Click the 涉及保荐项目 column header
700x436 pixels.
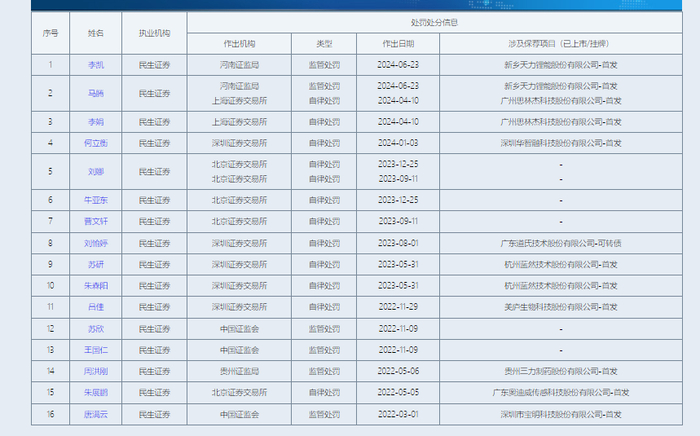(561, 44)
